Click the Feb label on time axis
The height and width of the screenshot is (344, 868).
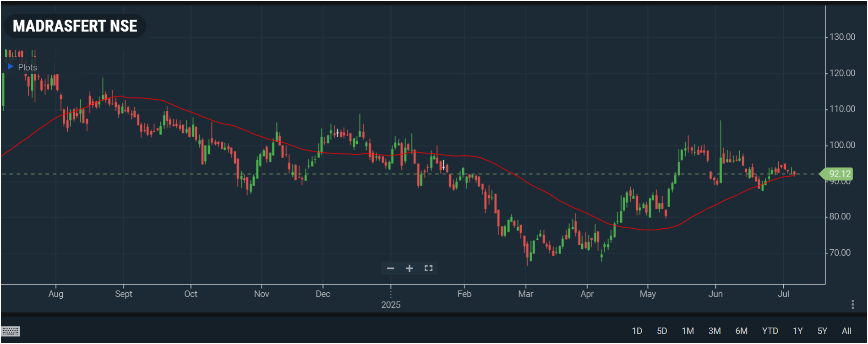click(x=464, y=294)
